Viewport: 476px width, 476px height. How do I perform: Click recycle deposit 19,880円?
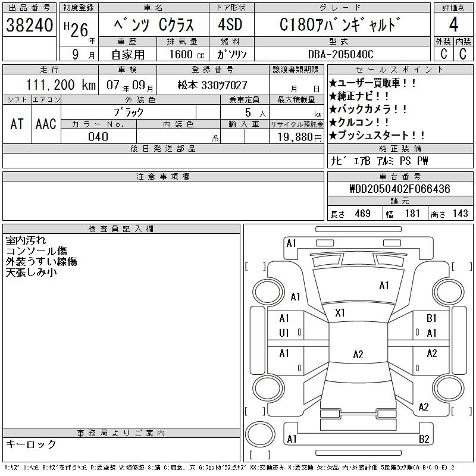point(300,137)
